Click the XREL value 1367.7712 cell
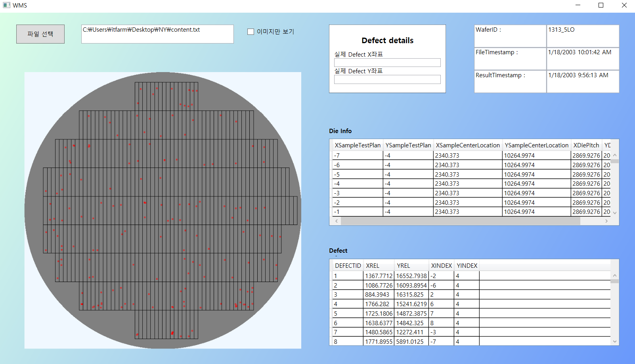The image size is (635, 364). tap(378, 275)
